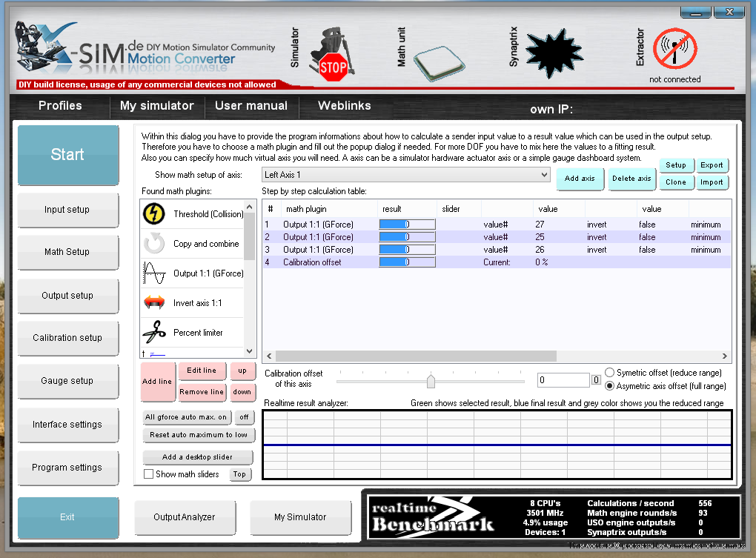The image size is (756, 558).
Task: Go to the Output setup page
Action: click(67, 296)
